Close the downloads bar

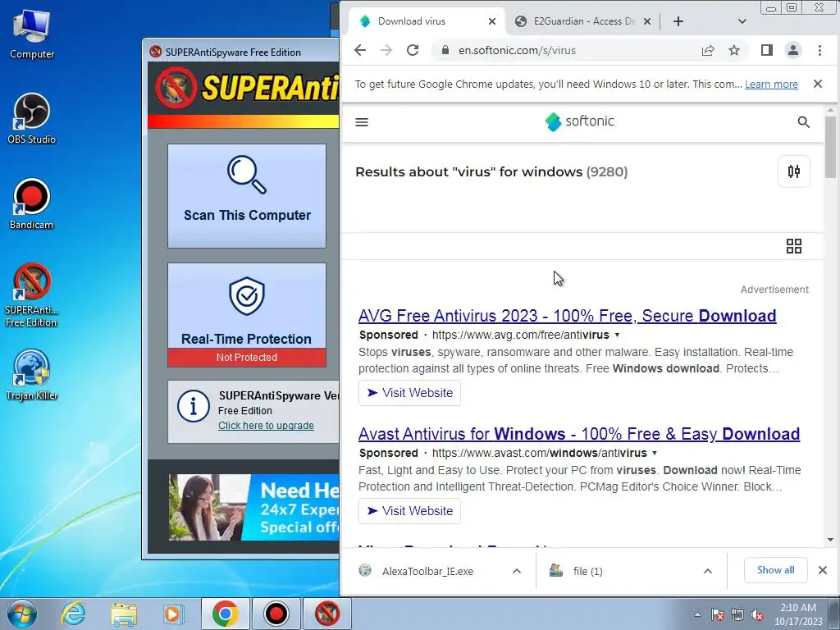click(823, 570)
